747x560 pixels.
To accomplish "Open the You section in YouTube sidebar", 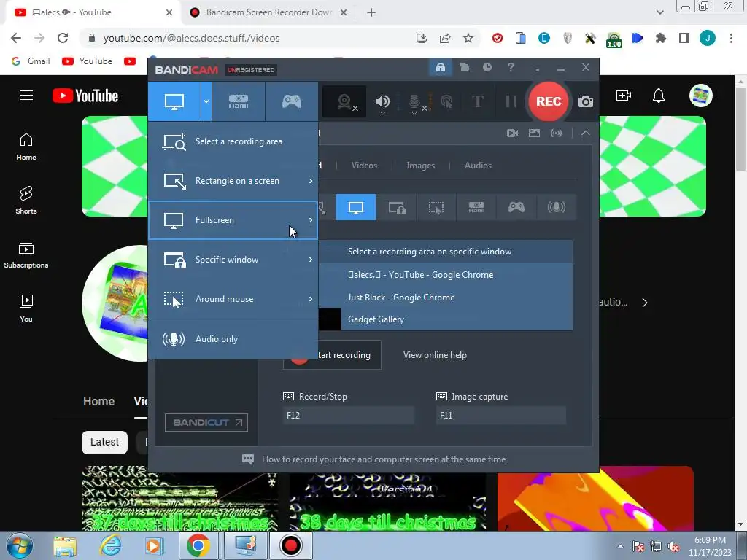I will [x=26, y=308].
